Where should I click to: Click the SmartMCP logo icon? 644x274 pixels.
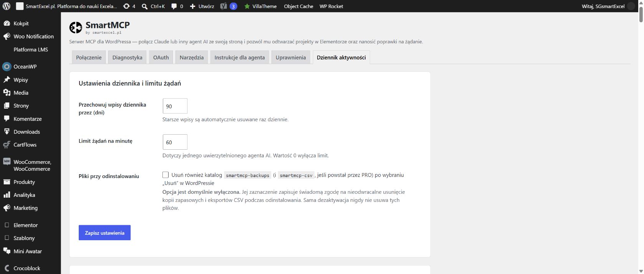[76, 27]
